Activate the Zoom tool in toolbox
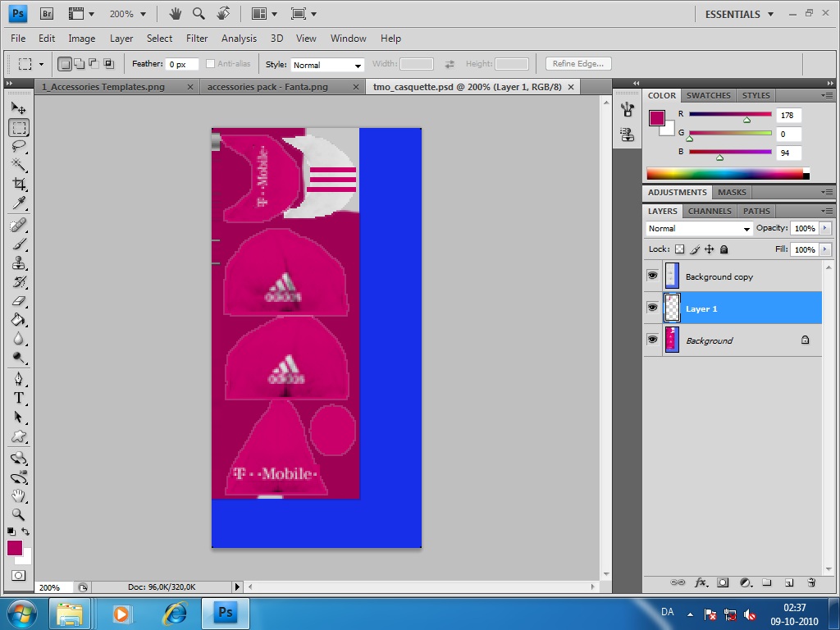 pyautogui.click(x=18, y=515)
